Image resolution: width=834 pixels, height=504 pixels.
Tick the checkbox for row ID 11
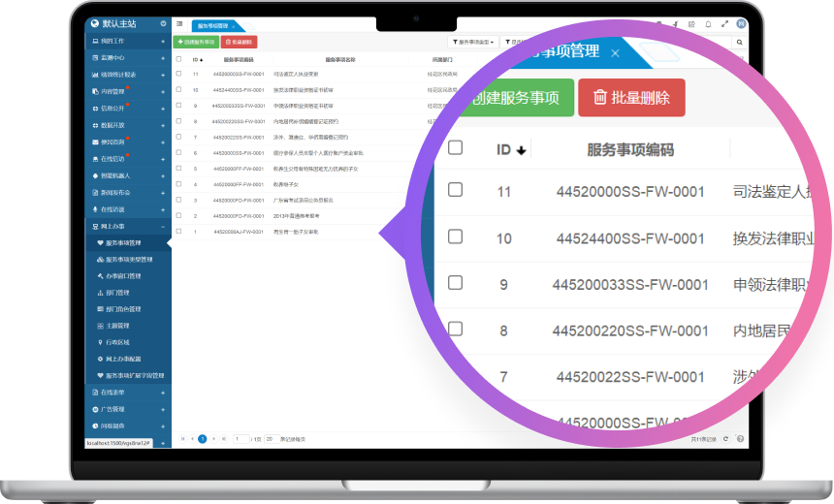(x=179, y=74)
